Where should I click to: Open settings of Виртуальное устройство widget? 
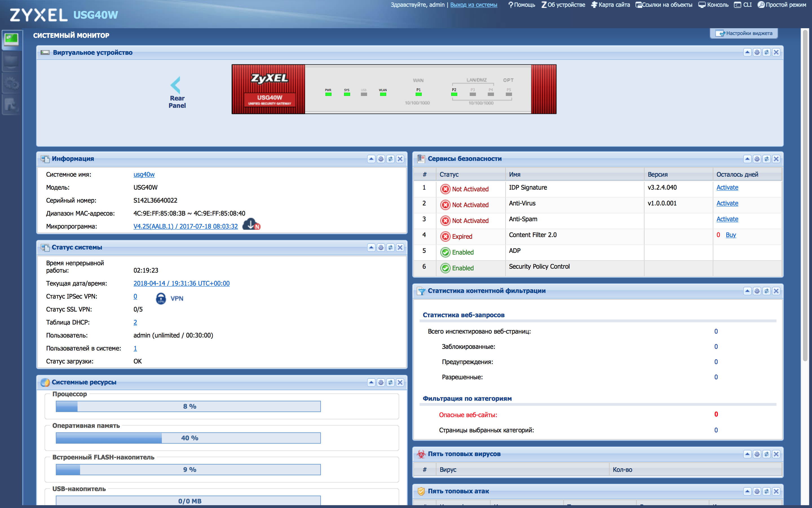pyautogui.click(x=757, y=52)
